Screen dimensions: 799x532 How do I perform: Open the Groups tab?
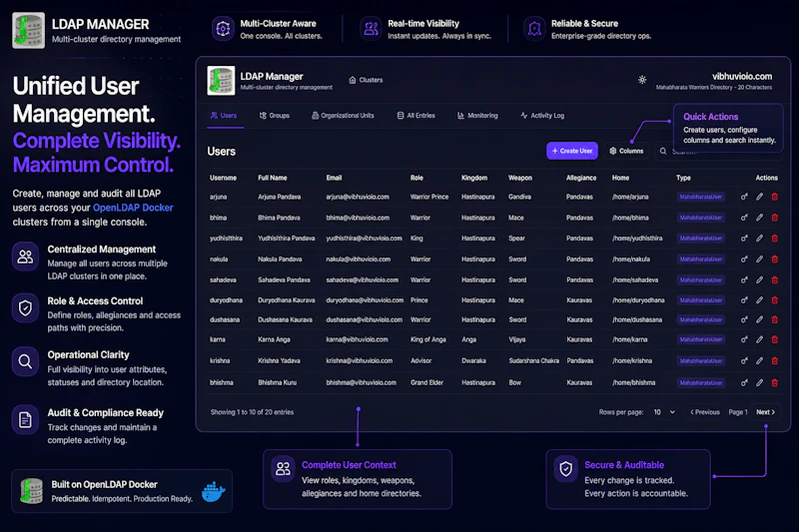(274, 116)
